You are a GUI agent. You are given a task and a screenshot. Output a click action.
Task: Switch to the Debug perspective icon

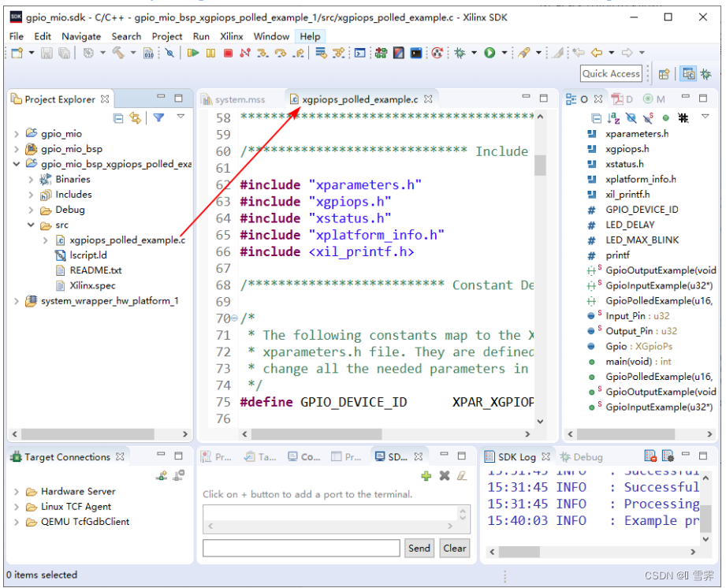click(706, 74)
